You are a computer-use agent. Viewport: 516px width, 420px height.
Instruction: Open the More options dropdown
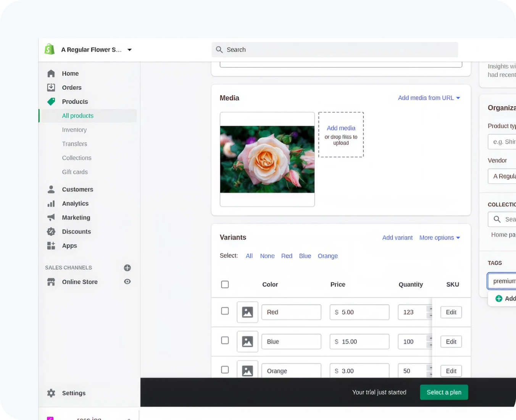(440, 237)
